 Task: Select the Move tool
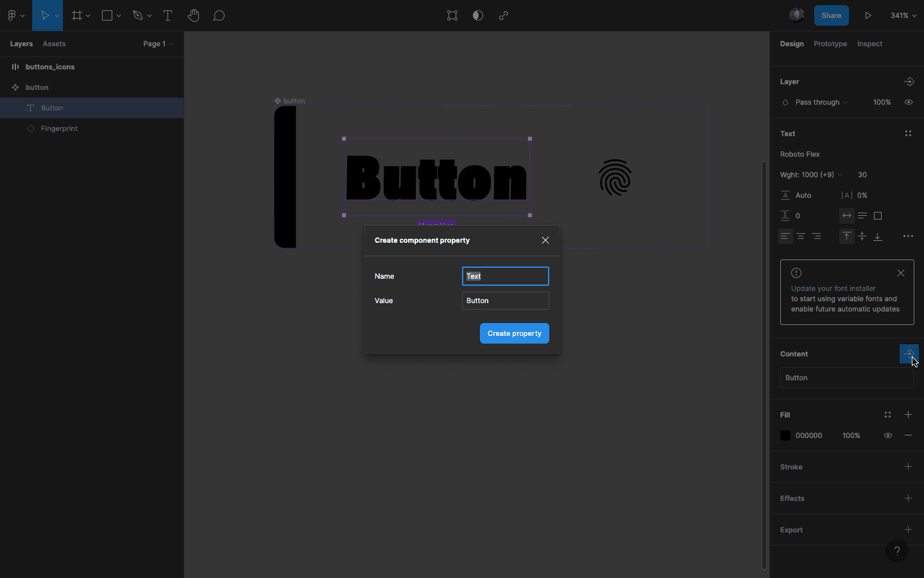[45, 15]
